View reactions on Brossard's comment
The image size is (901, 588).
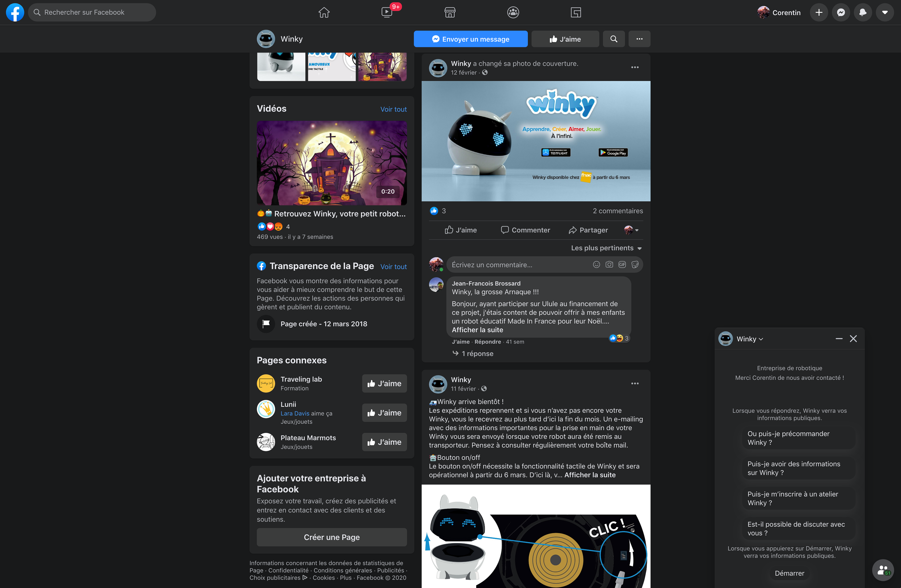coord(619,338)
